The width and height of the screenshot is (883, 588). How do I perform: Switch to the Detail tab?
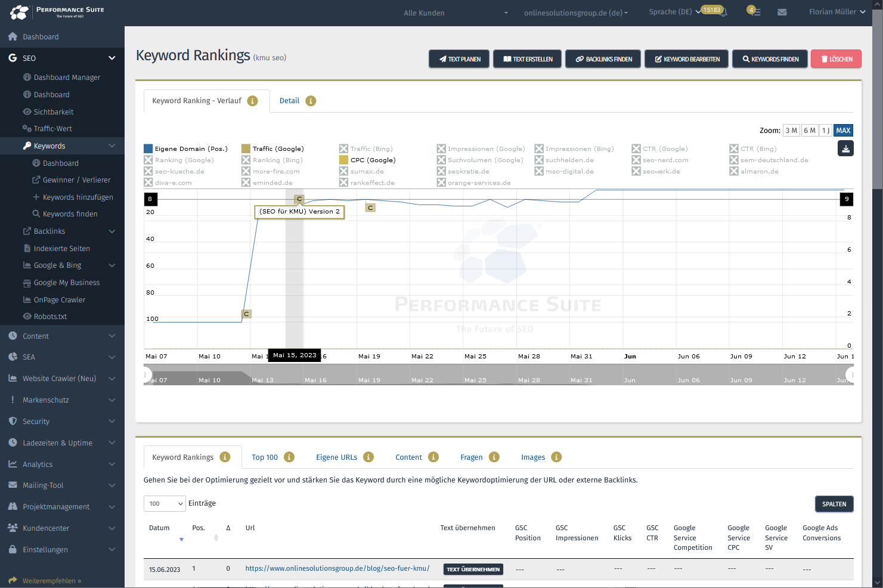[289, 101]
